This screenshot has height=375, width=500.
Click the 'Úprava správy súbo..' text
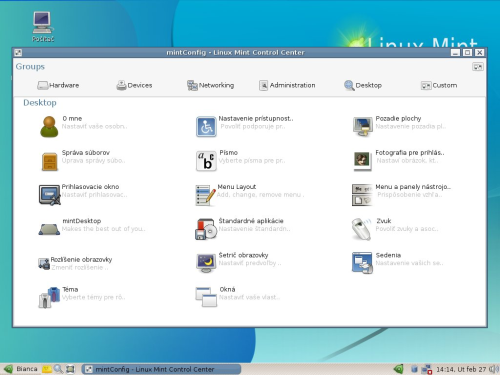click(94, 161)
